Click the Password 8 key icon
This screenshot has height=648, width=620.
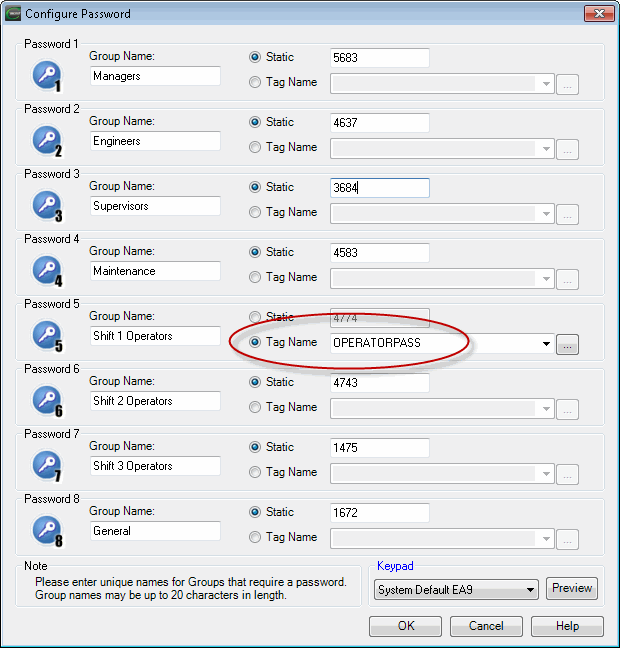(49, 531)
